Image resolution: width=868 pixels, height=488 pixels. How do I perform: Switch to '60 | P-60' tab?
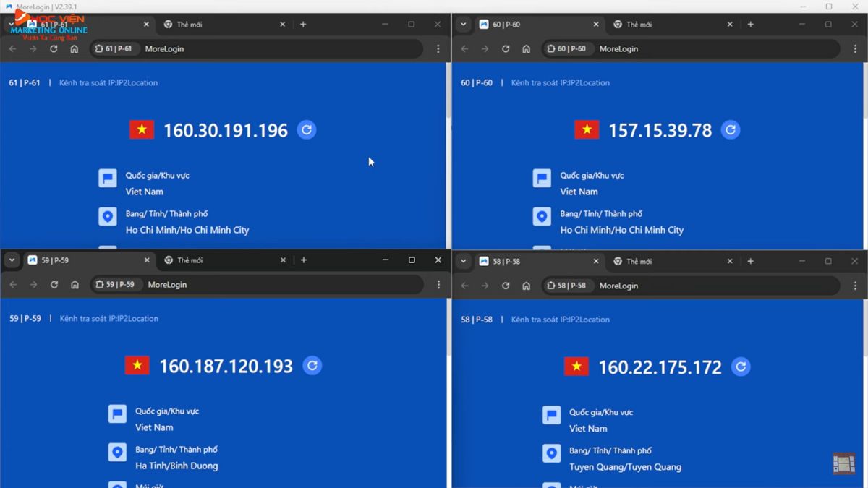click(539, 25)
